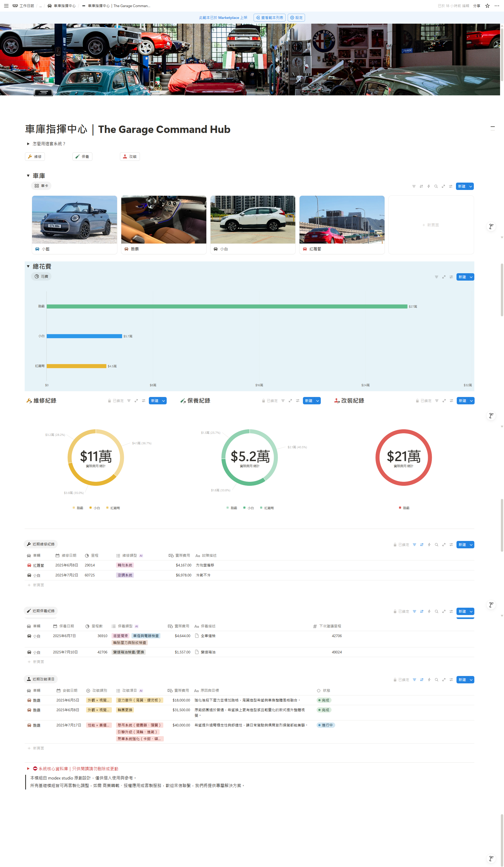Filter the 維修紀錄 donut chart
This screenshot has width=504, height=867.
129,401
